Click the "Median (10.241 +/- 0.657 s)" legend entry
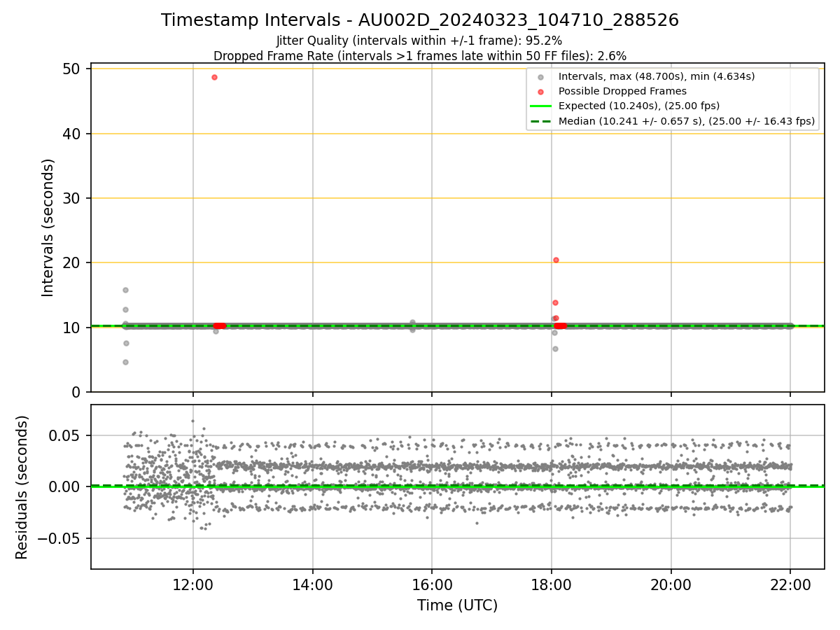 686,121
